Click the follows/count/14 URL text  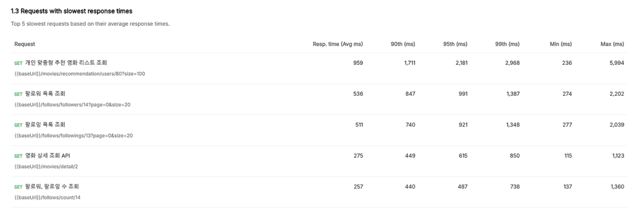(x=47, y=198)
